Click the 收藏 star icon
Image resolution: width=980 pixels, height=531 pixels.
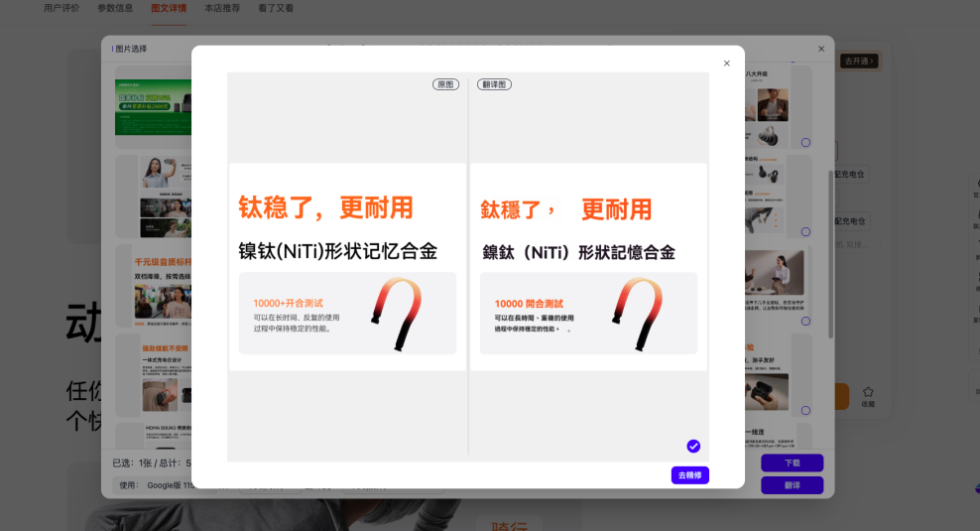point(868,392)
